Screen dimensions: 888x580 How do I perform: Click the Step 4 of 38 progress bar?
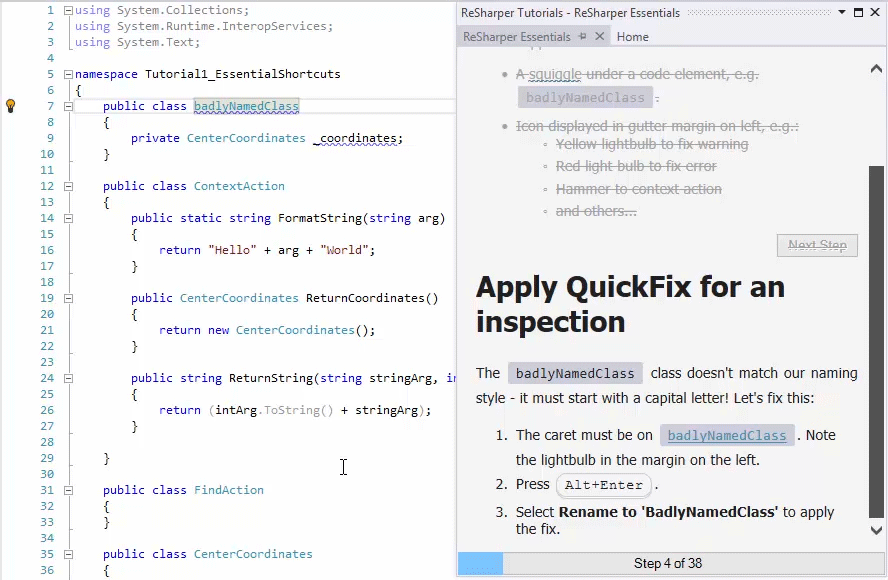667,563
